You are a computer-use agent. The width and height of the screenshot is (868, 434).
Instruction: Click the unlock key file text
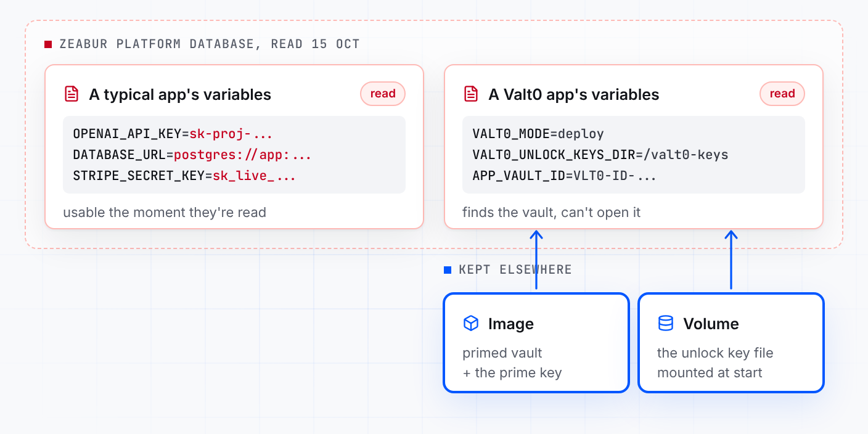click(715, 353)
